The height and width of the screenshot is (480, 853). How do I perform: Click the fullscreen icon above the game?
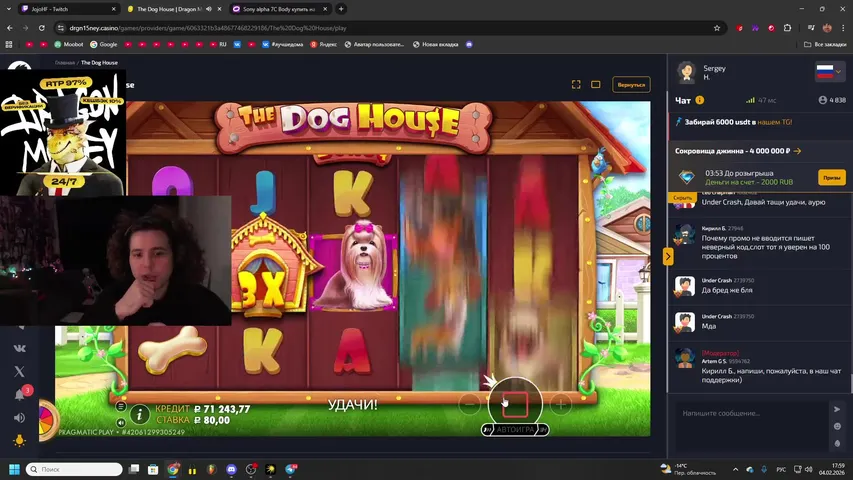[x=576, y=85]
